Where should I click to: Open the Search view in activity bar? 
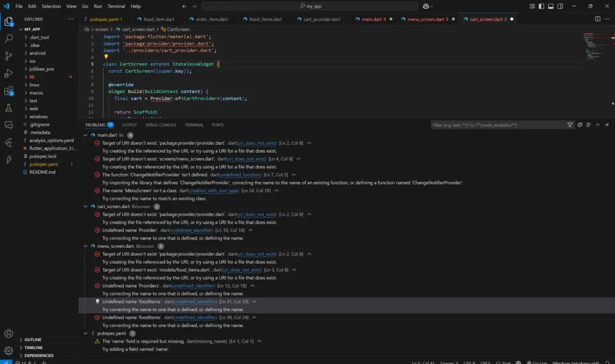(8, 38)
